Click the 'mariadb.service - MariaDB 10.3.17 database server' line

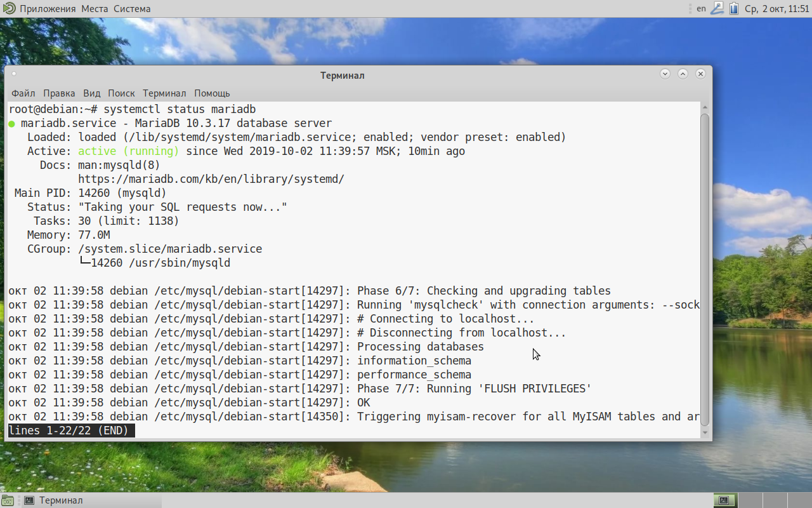[x=176, y=123]
